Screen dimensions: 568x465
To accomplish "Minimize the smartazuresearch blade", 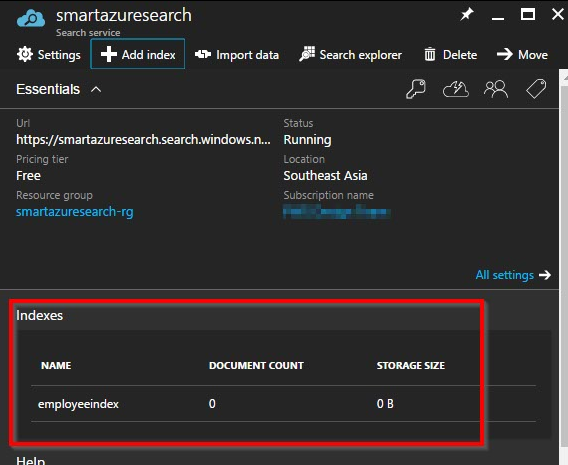I will pyautogui.click(x=498, y=17).
